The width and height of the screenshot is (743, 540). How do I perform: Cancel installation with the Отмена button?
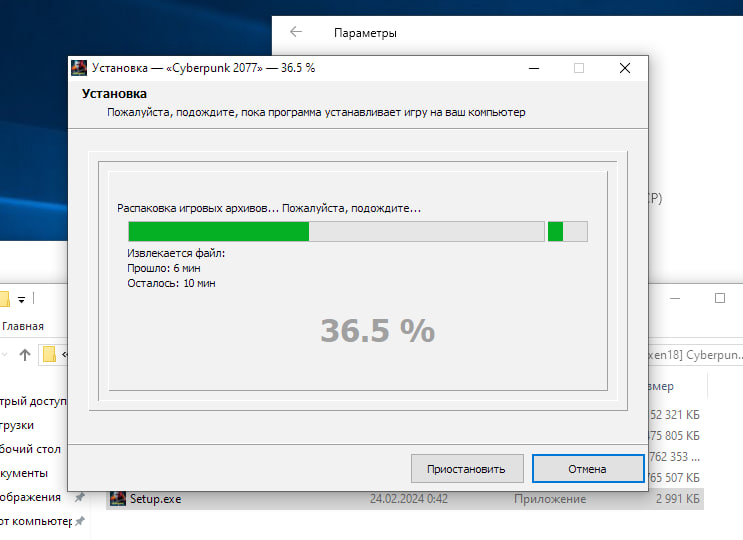[588, 469]
